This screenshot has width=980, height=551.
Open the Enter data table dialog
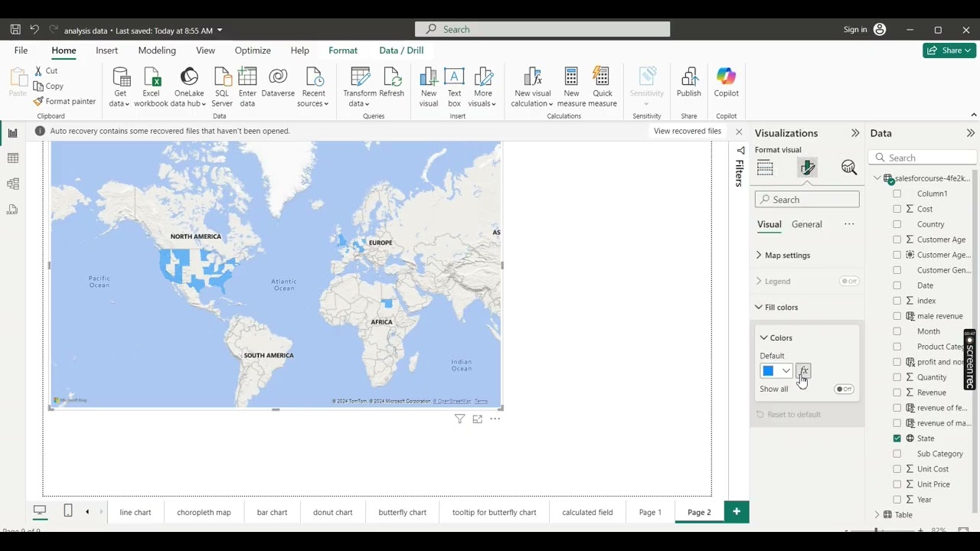pos(247,86)
